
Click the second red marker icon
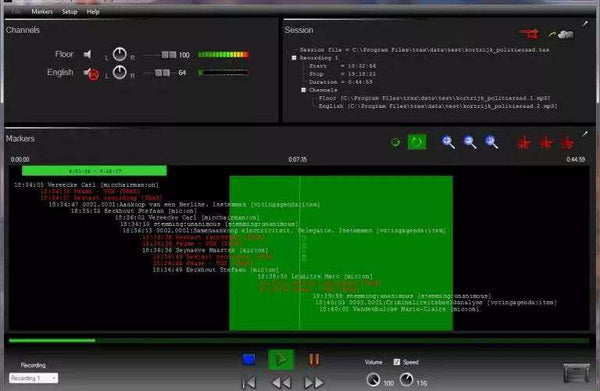point(546,143)
